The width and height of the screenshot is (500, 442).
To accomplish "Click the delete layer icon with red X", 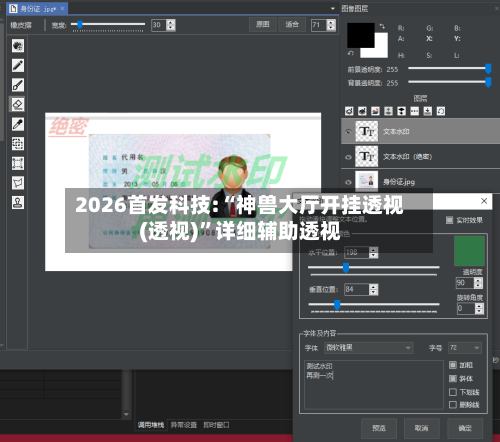I will 375,111.
